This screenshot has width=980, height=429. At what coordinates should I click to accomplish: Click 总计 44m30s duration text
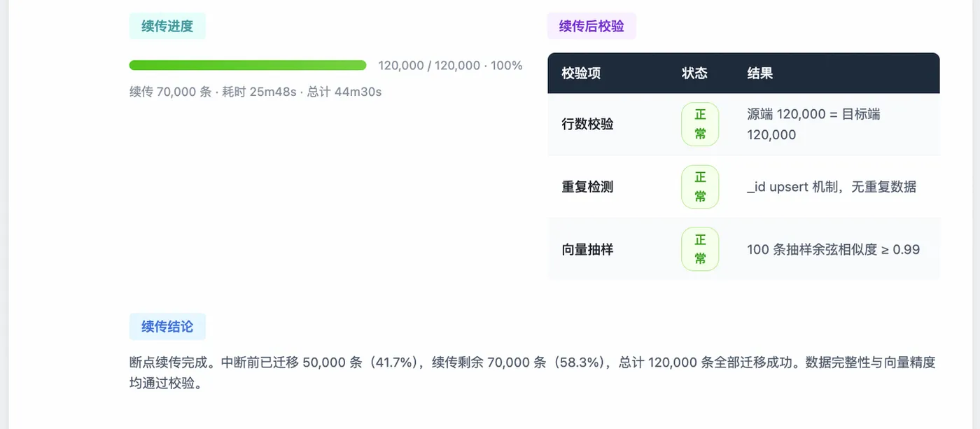coord(344,92)
